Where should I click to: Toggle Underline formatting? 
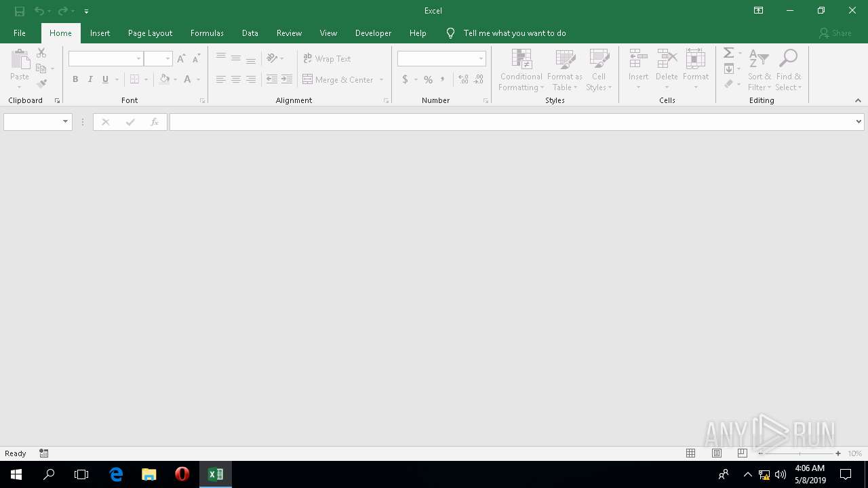coord(105,79)
